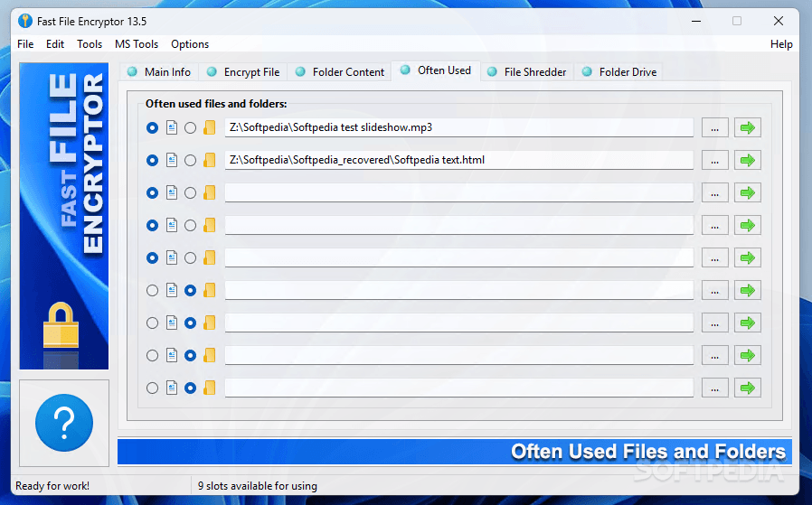The width and height of the screenshot is (812, 505).
Task: Click '9 slots available for using' status text
Action: pos(258,486)
